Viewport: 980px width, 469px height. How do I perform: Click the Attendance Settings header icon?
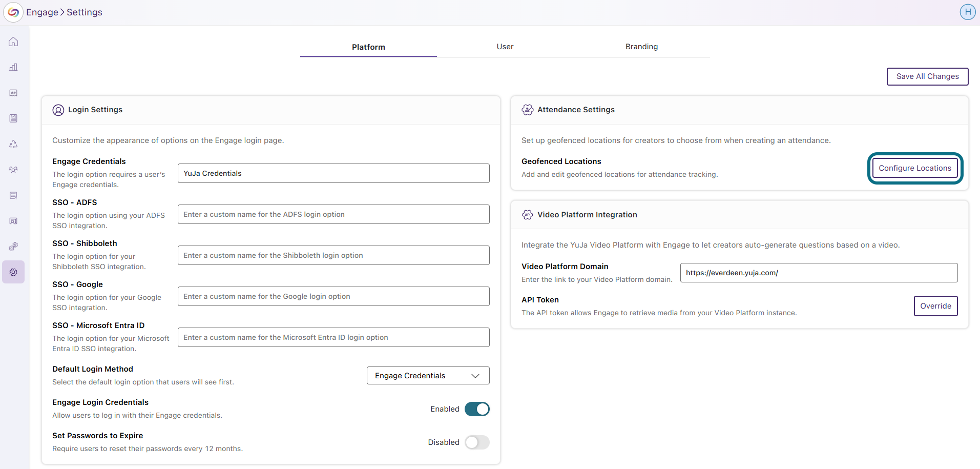[527, 110]
